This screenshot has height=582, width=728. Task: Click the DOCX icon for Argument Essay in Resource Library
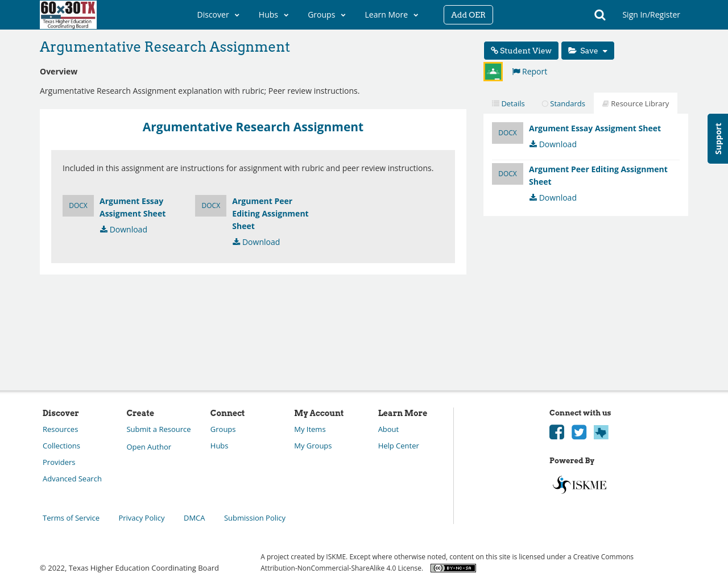point(507,133)
